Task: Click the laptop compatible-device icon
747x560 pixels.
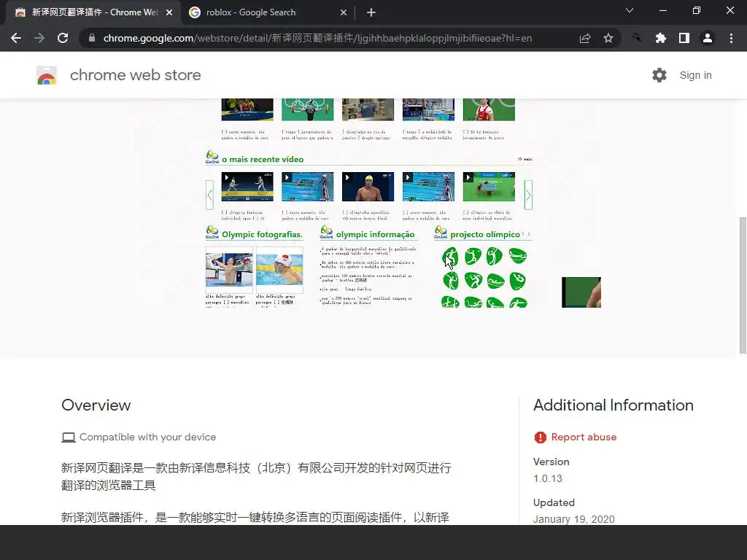Action: [x=69, y=437]
